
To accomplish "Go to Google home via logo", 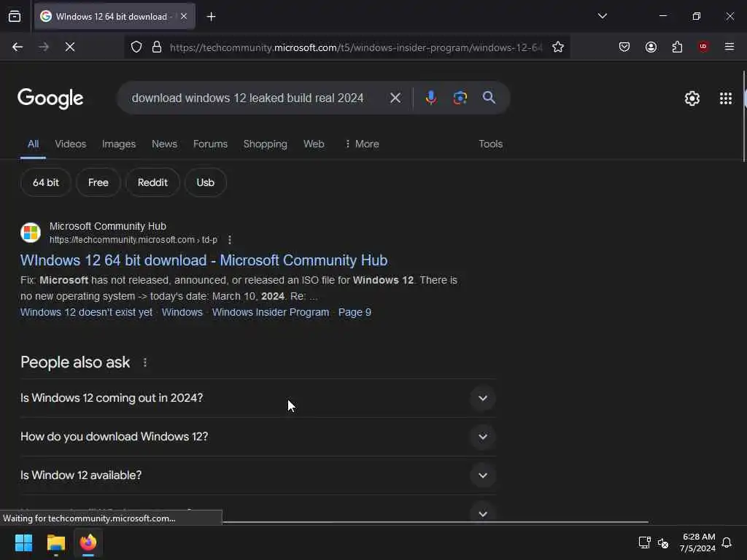I will (x=50, y=98).
